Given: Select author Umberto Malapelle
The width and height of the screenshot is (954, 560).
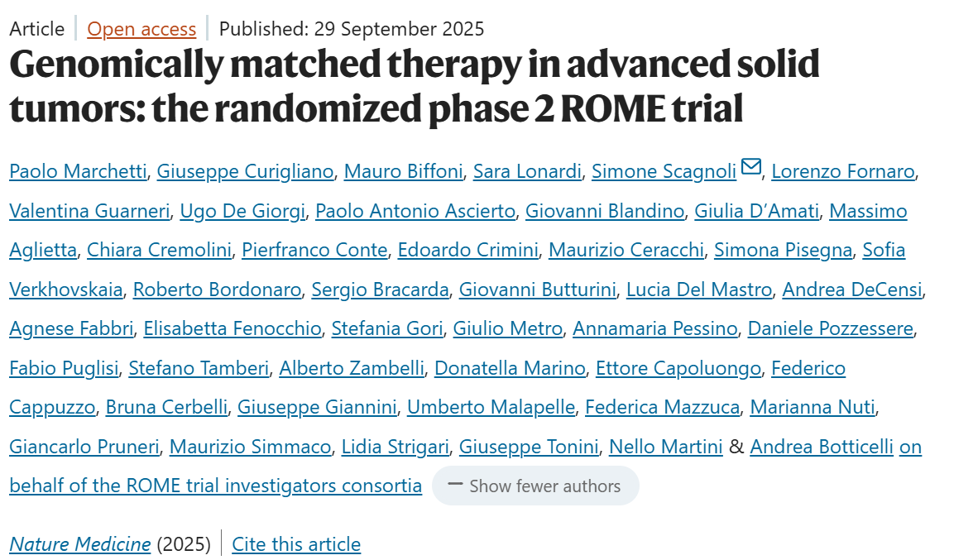Looking at the screenshot, I should (491, 407).
